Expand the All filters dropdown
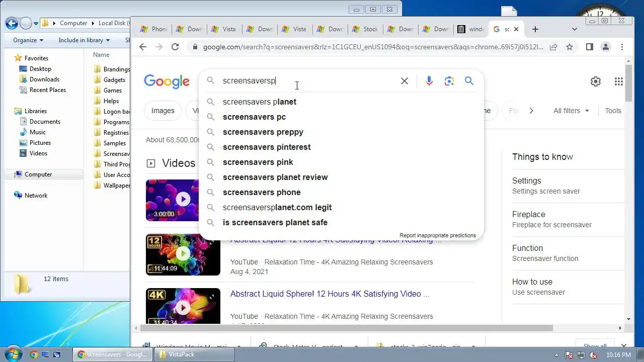The width and height of the screenshot is (644, 362). coord(571,111)
